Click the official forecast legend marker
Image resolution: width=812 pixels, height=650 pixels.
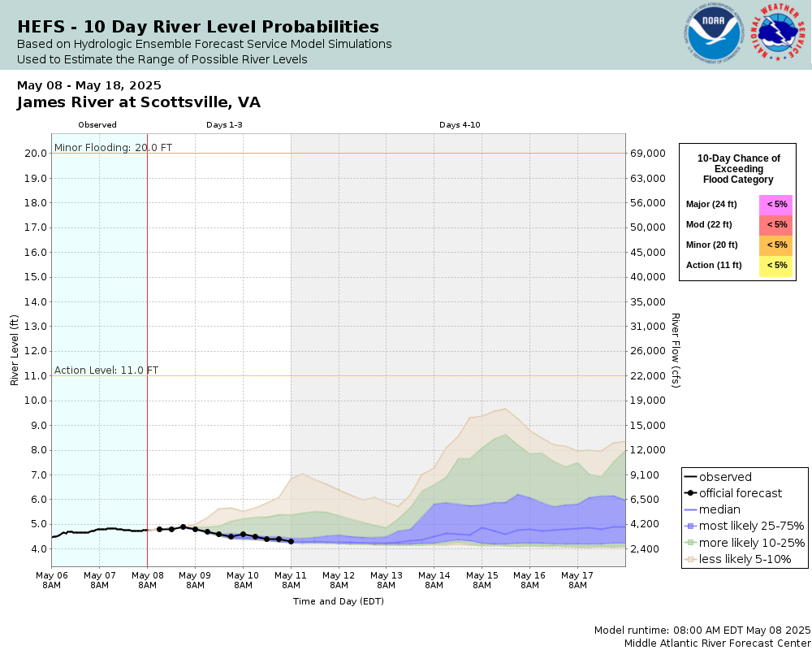point(690,493)
